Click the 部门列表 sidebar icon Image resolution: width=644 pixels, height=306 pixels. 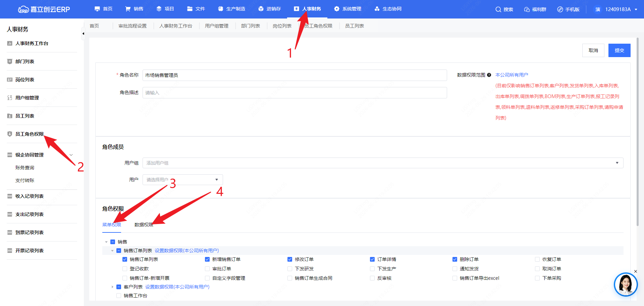[10, 61]
